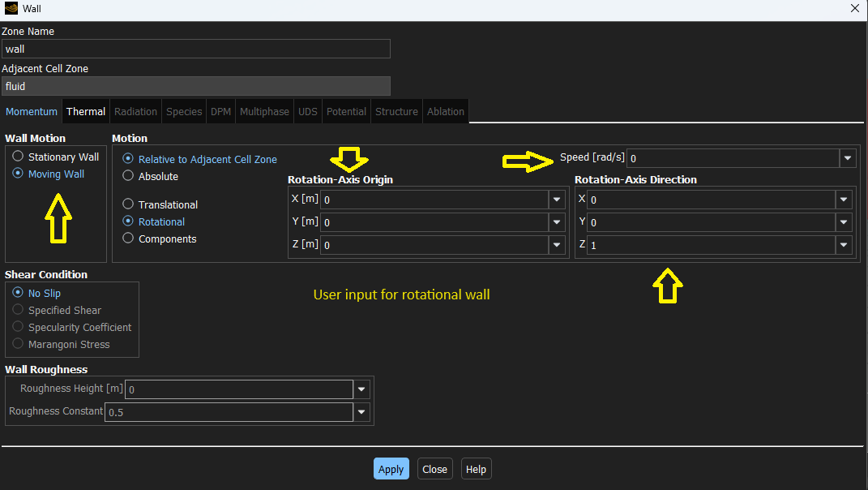Click the Apply button
This screenshot has width=868, height=490.
click(x=391, y=469)
